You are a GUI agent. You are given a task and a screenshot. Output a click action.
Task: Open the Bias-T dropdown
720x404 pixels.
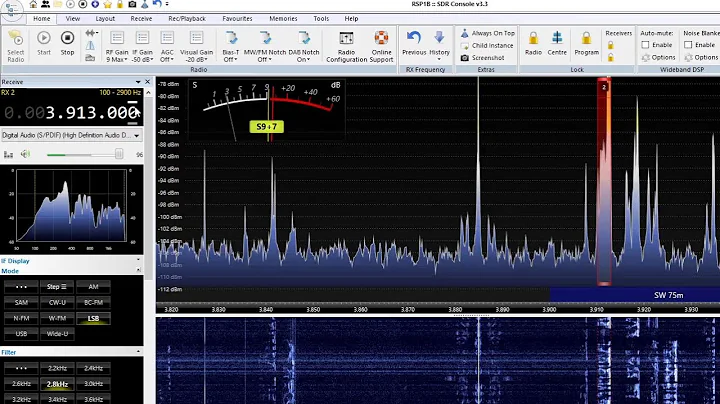point(231,46)
